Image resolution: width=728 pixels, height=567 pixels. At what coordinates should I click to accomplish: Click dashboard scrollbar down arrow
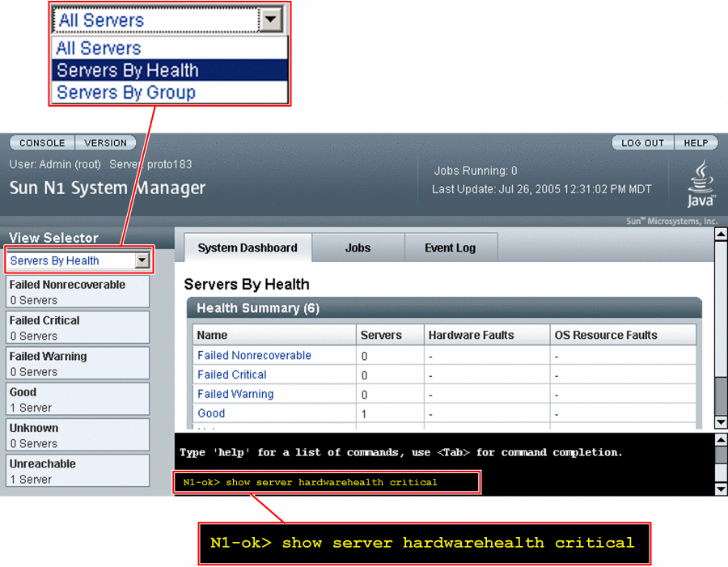tap(721, 422)
